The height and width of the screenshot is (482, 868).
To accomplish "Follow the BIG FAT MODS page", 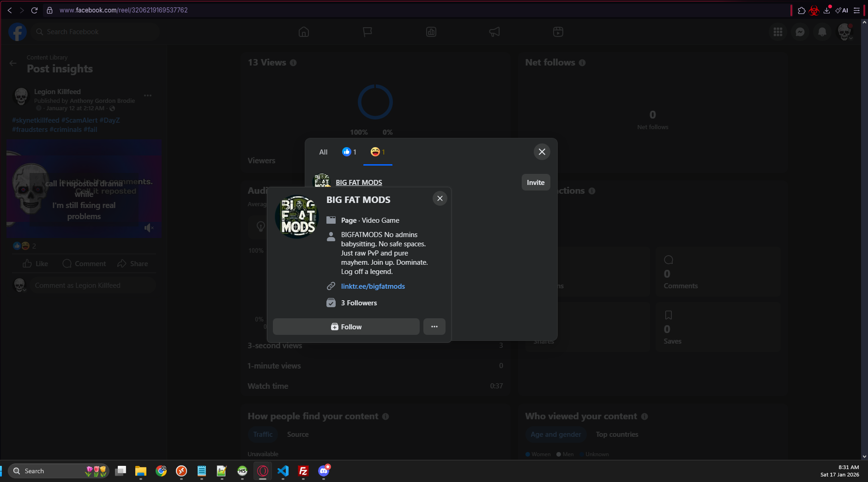I will tap(346, 327).
